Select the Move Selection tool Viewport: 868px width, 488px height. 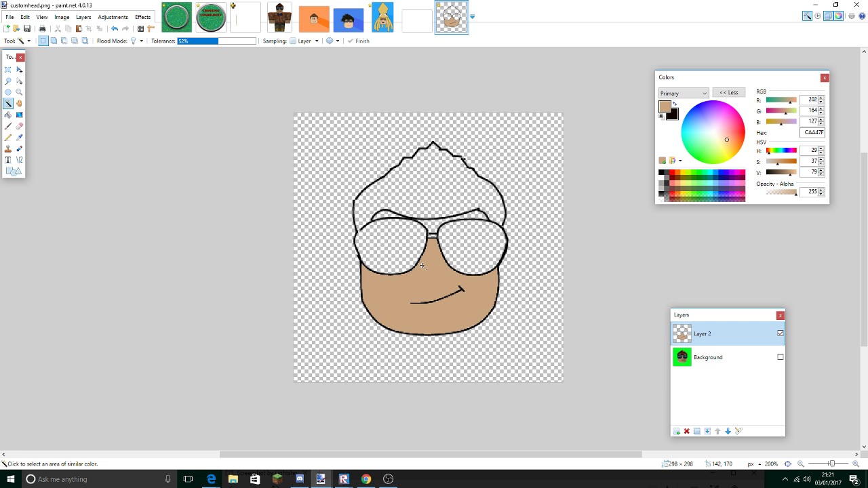pos(19,81)
